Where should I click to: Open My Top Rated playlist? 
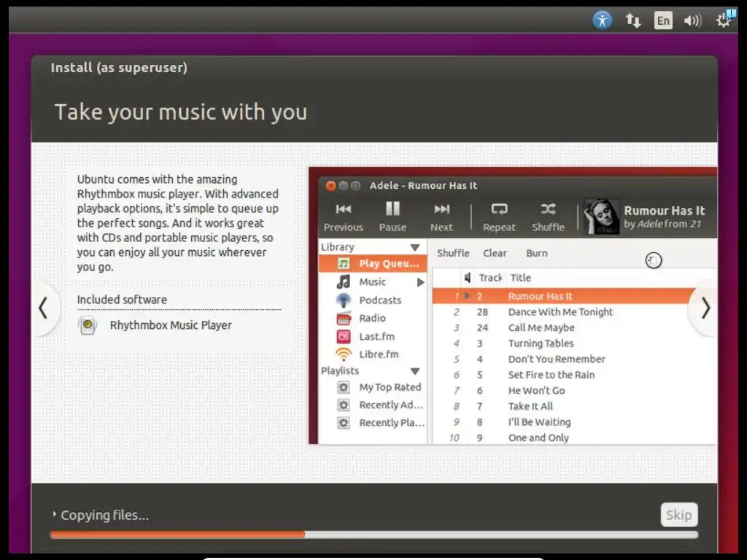(x=373, y=387)
